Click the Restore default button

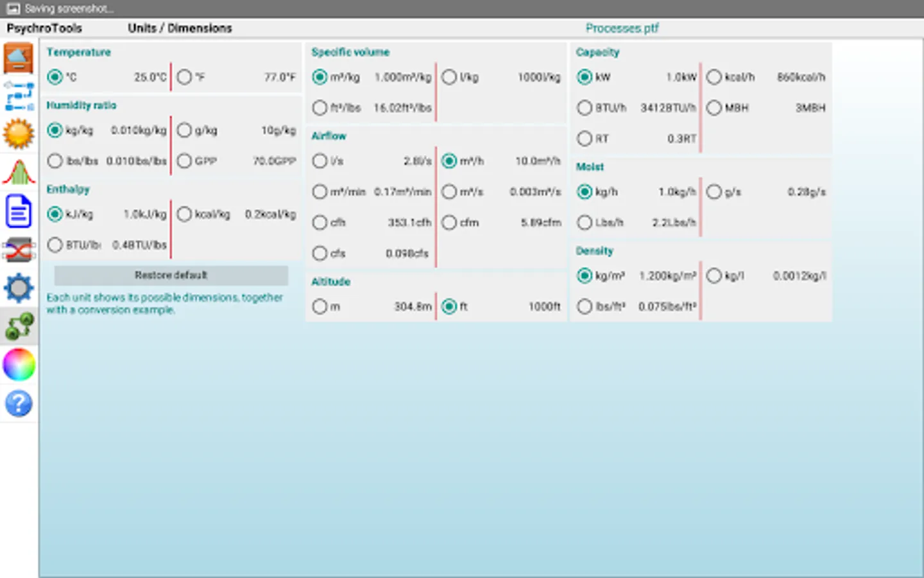click(171, 276)
